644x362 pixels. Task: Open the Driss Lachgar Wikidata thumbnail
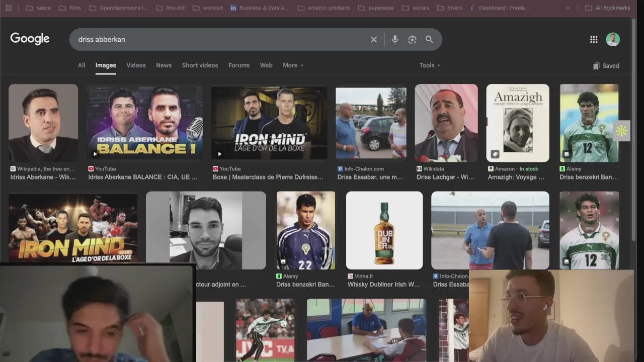tap(446, 123)
